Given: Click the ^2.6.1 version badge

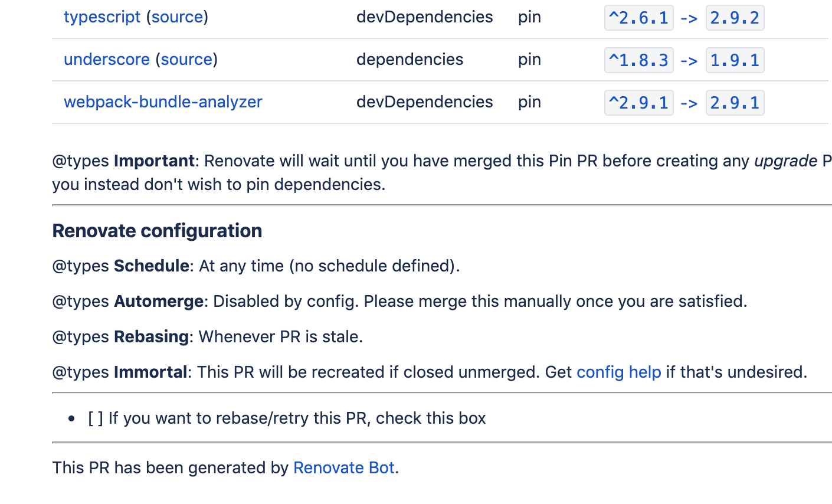Looking at the screenshot, I should point(639,18).
